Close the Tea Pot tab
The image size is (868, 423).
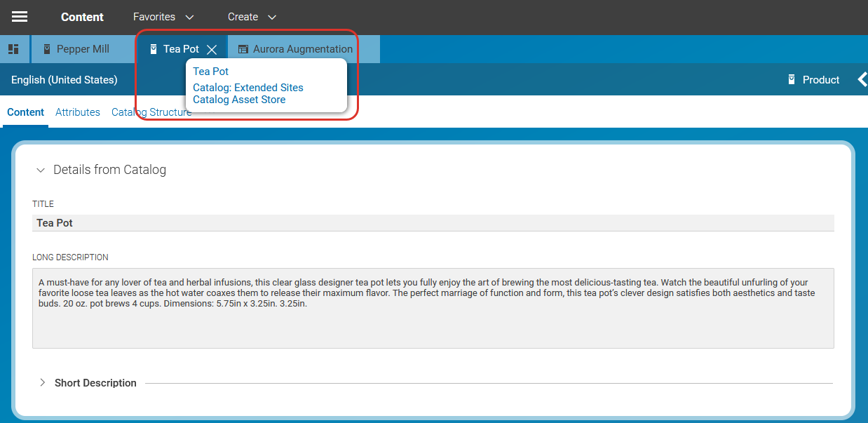(212, 49)
